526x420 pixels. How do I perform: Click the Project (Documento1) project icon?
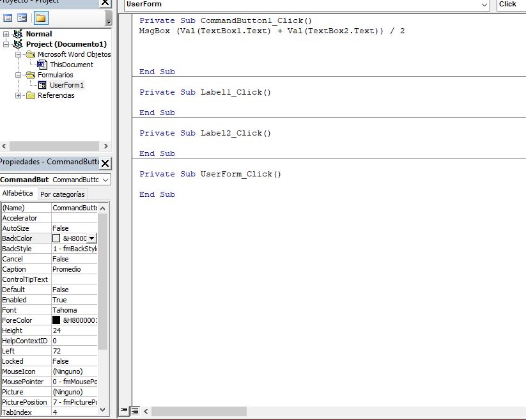click(x=18, y=44)
